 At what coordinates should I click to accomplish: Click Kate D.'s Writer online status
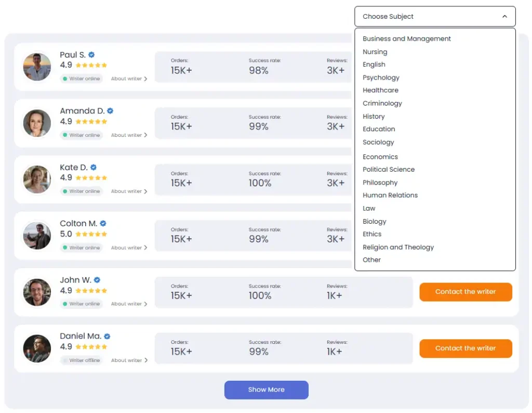coord(82,191)
